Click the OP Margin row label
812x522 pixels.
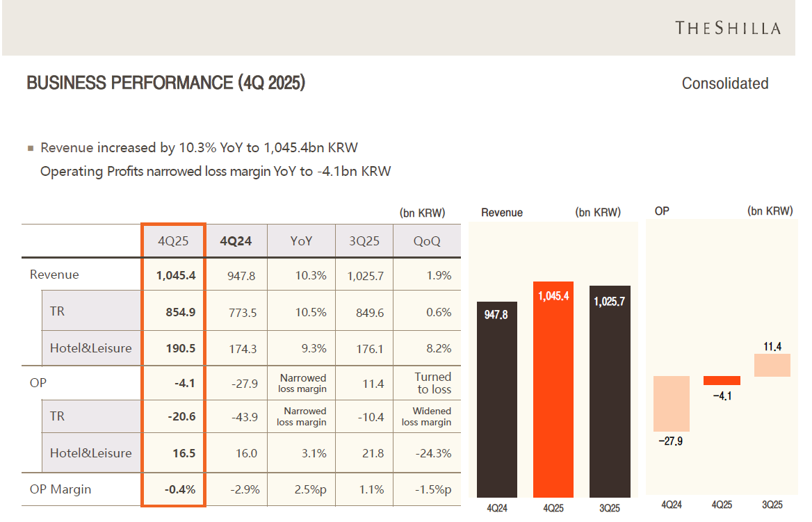[x=60, y=489]
